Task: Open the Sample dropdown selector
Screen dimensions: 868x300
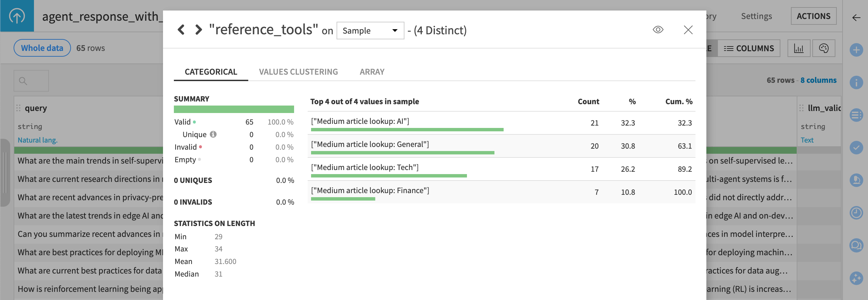Action: pos(370,31)
